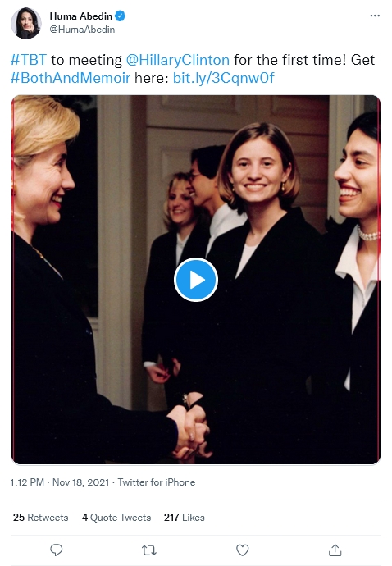The image size is (392, 566).
Task: Open the three-dot more options menu
Action: 375,16
